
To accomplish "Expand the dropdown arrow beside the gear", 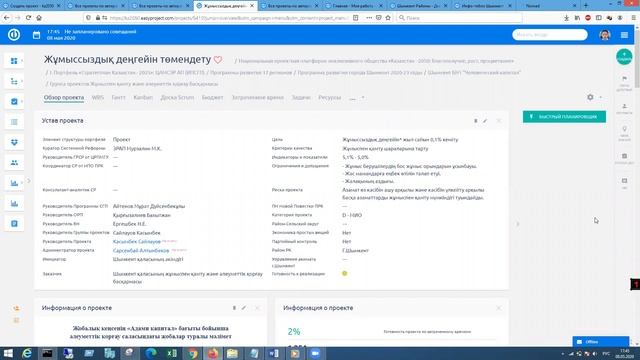I will tap(600, 97).
